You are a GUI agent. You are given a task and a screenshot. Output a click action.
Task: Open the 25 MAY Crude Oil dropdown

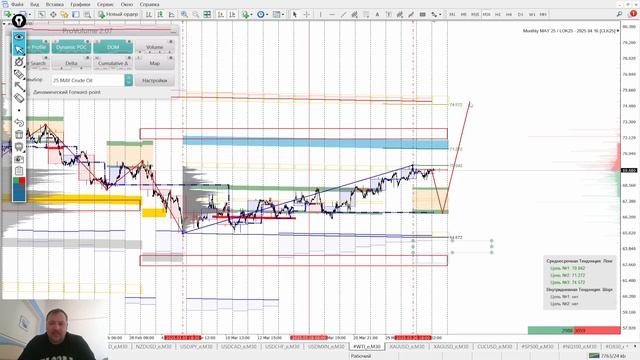pyautogui.click(x=129, y=80)
